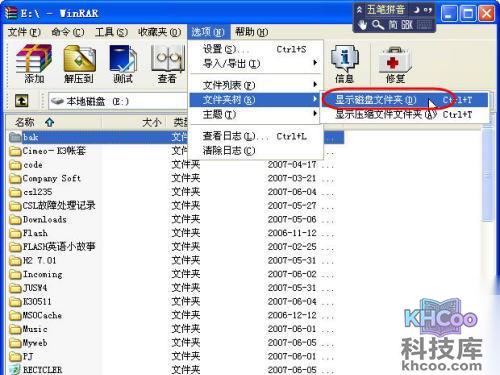Expand the 文件列表 submenu

[x=255, y=85]
